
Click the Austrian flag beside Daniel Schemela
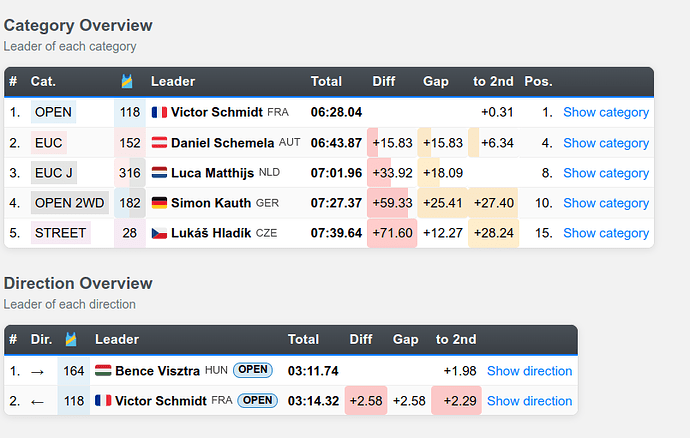(159, 143)
